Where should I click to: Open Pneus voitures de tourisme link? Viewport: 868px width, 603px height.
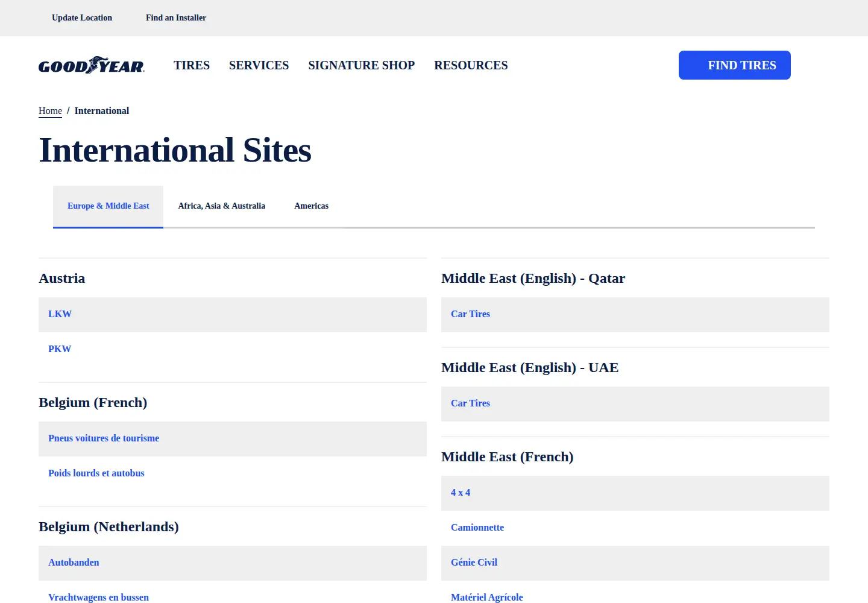(x=104, y=438)
